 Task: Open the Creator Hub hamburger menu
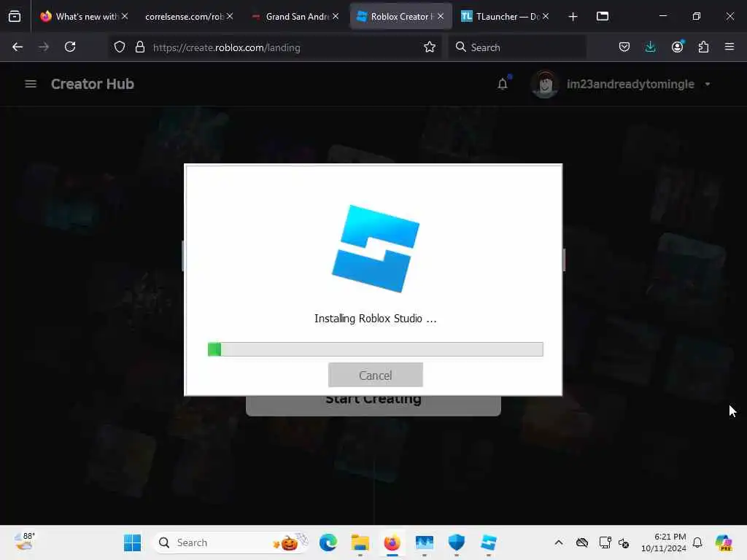coord(31,84)
